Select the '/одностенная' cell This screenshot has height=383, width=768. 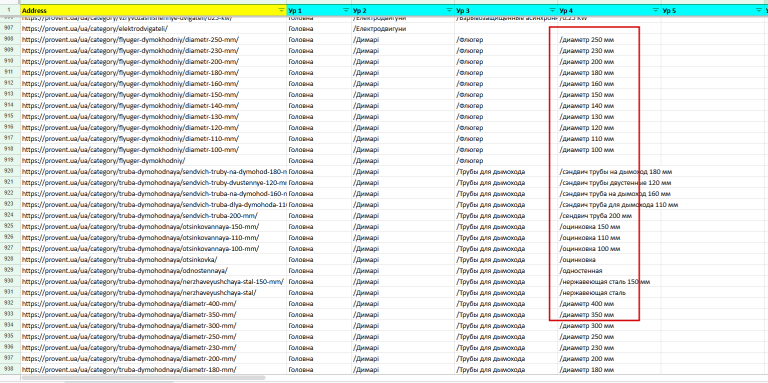609,271
